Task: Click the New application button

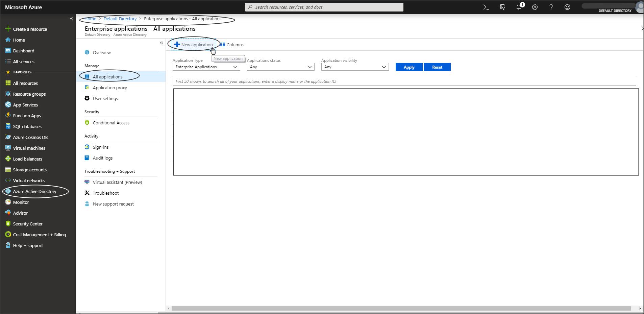Action: tap(194, 45)
